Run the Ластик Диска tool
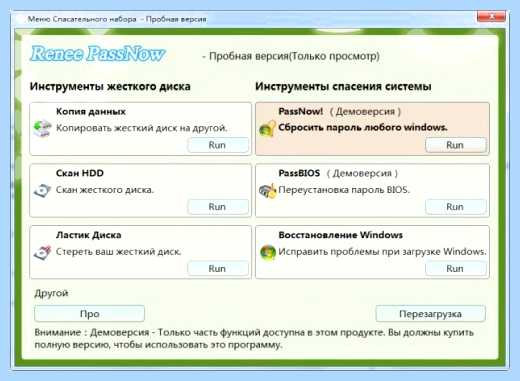This screenshot has width=520, height=381. pos(218,269)
